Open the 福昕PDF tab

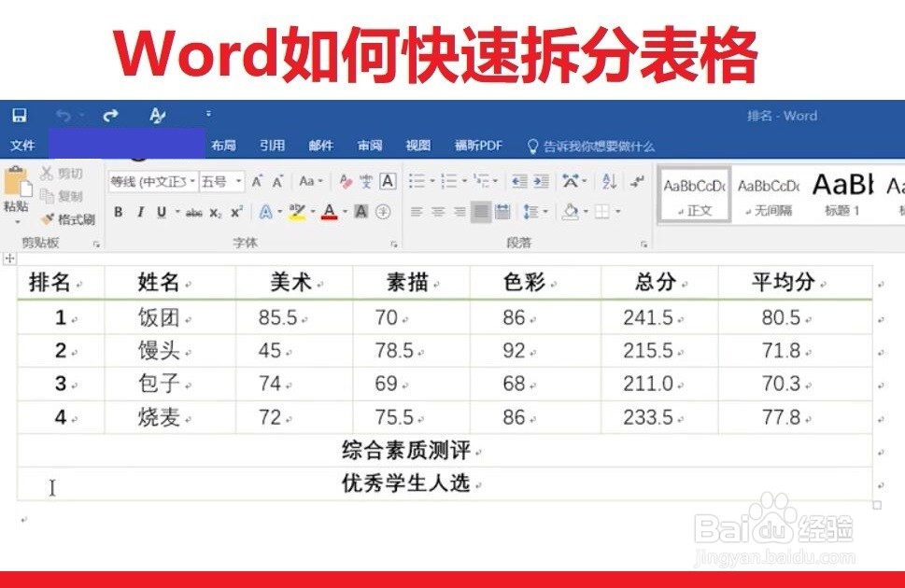tap(478, 146)
